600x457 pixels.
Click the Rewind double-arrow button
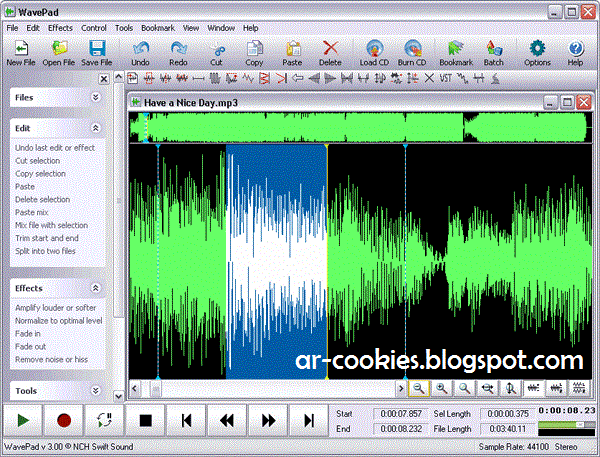pyautogui.click(x=227, y=420)
